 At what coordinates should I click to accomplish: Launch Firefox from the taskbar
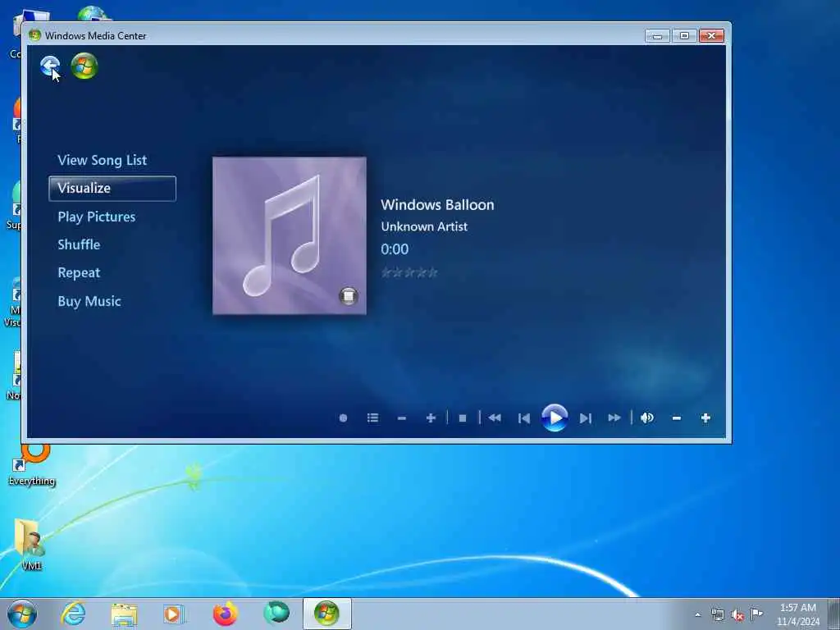click(x=225, y=614)
